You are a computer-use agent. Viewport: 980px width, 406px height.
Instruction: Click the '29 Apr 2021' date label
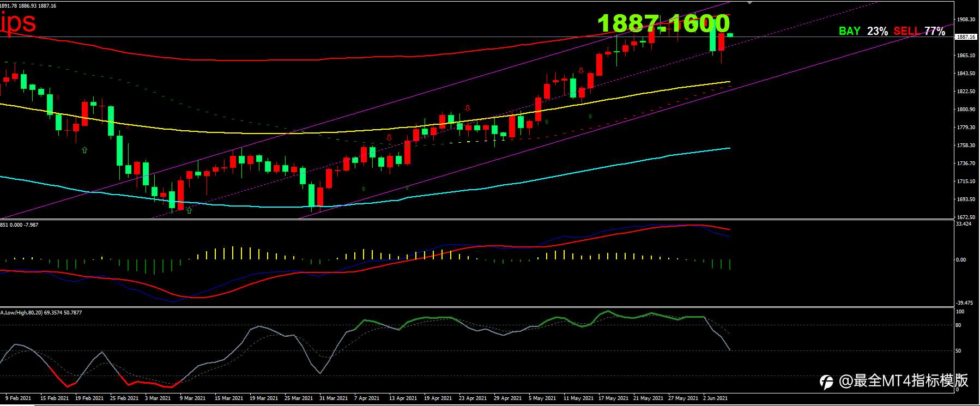(x=507, y=398)
